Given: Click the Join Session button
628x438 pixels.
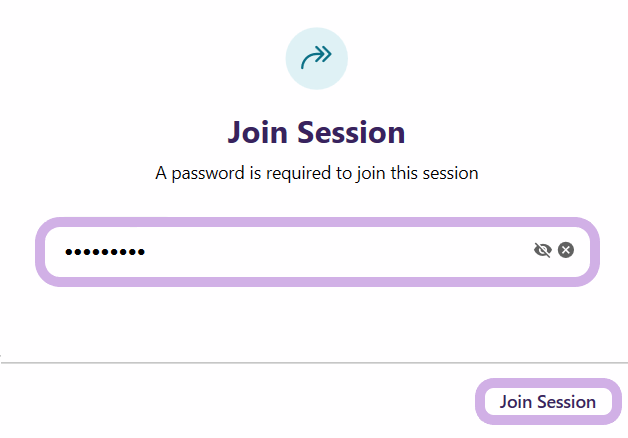Looking at the screenshot, I should coord(547,402).
